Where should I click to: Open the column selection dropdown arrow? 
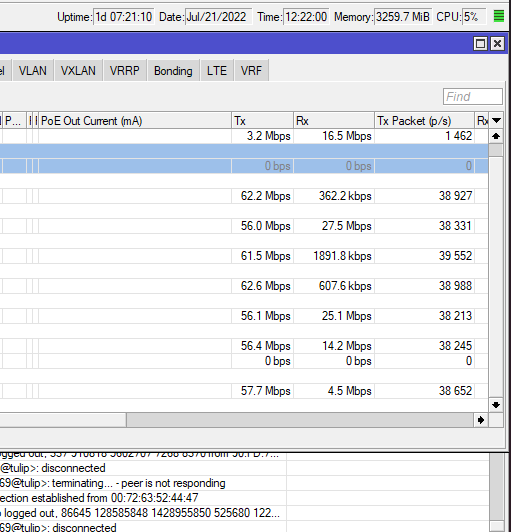pyautogui.click(x=496, y=120)
